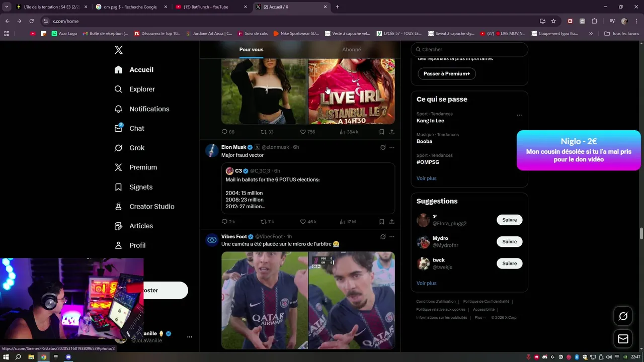
Task: Open Grok action on Vibes Foot post
Action: click(x=382, y=237)
